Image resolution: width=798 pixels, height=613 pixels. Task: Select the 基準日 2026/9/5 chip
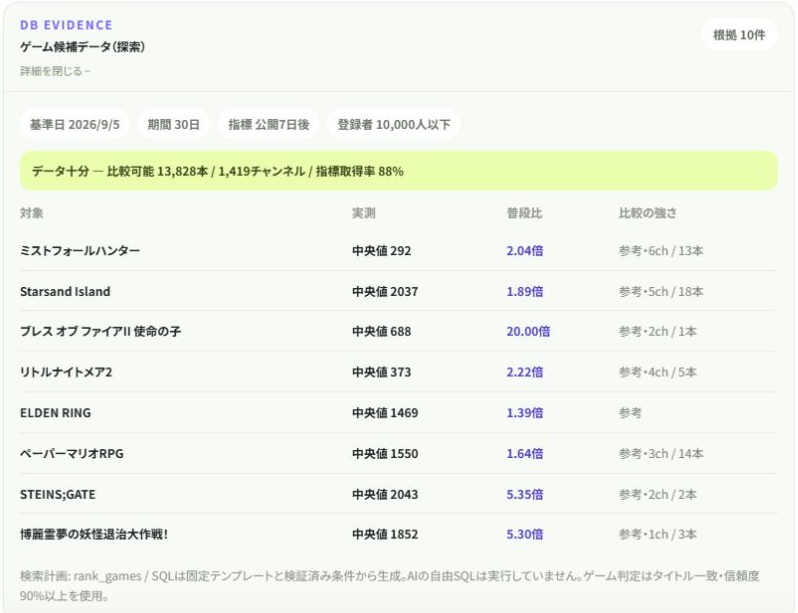tap(75, 124)
